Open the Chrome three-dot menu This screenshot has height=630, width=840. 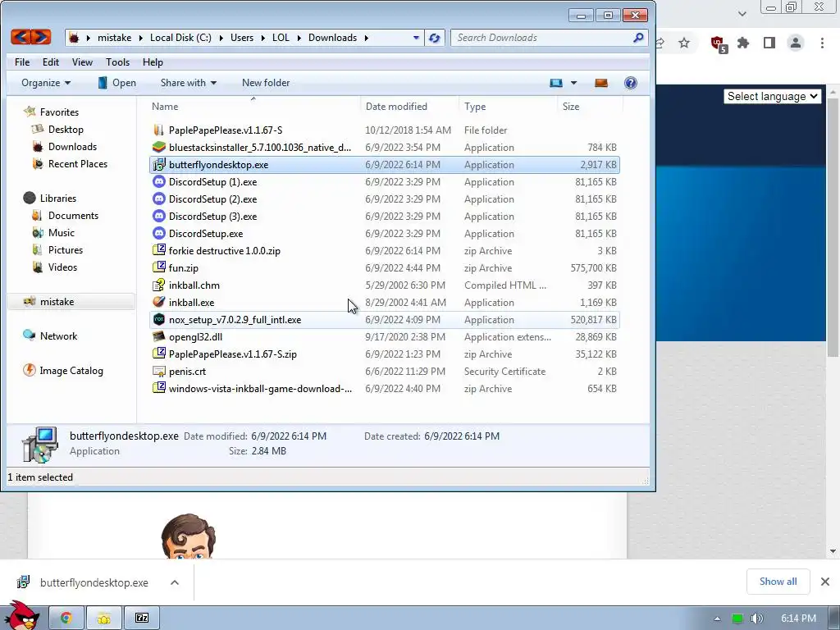coord(822,43)
